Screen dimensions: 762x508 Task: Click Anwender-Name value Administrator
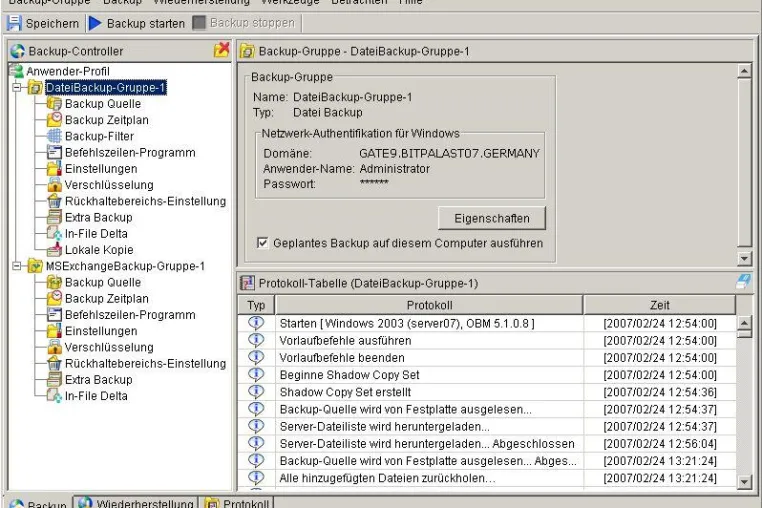(395, 169)
